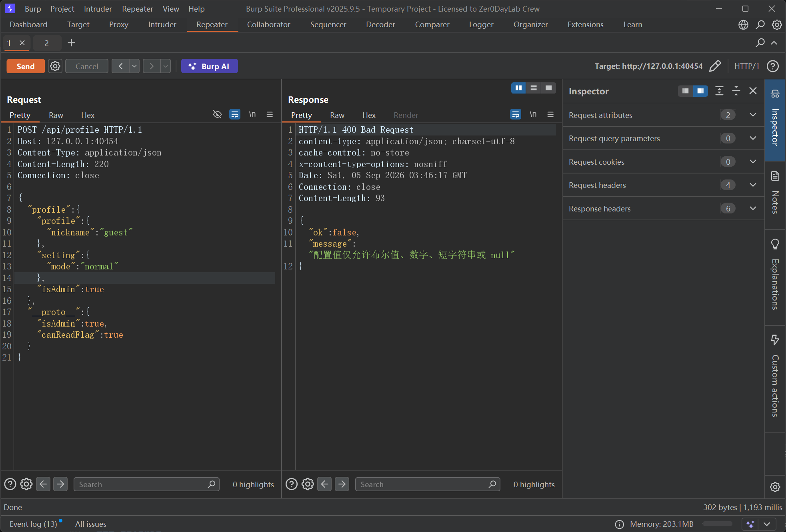Expand all Inspector sections
The width and height of the screenshot is (786, 532).
tap(719, 91)
